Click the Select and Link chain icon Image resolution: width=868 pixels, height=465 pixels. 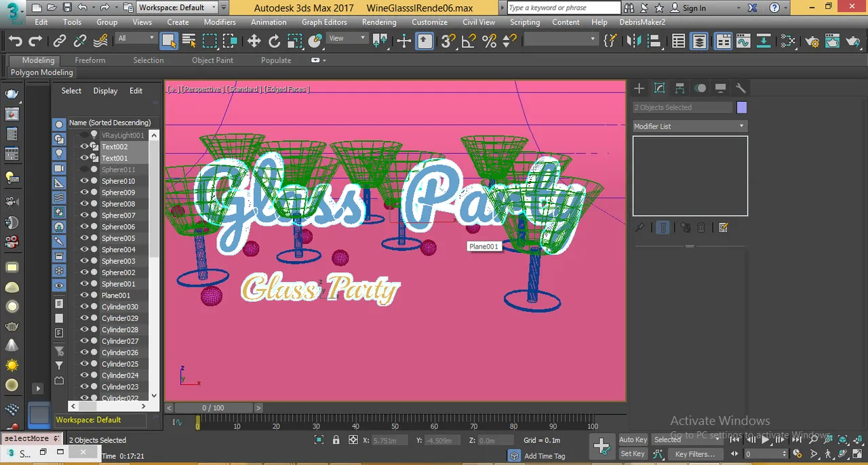click(x=60, y=41)
